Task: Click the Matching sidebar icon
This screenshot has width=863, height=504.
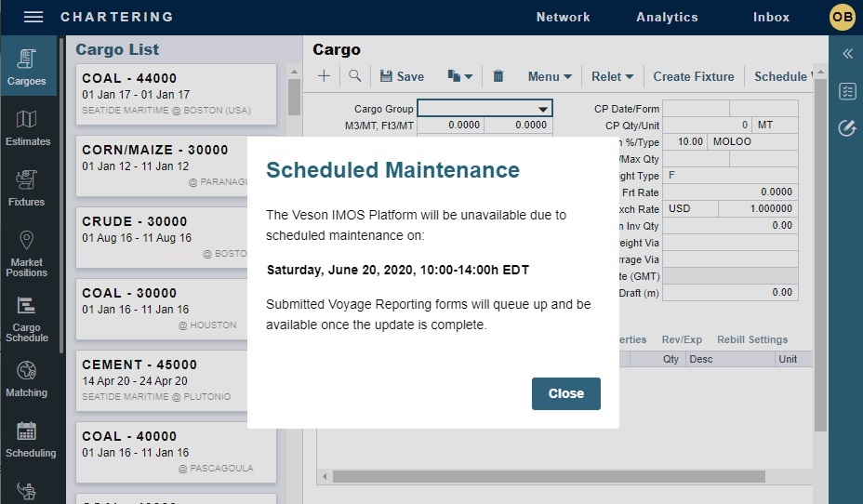Action: pos(27,379)
